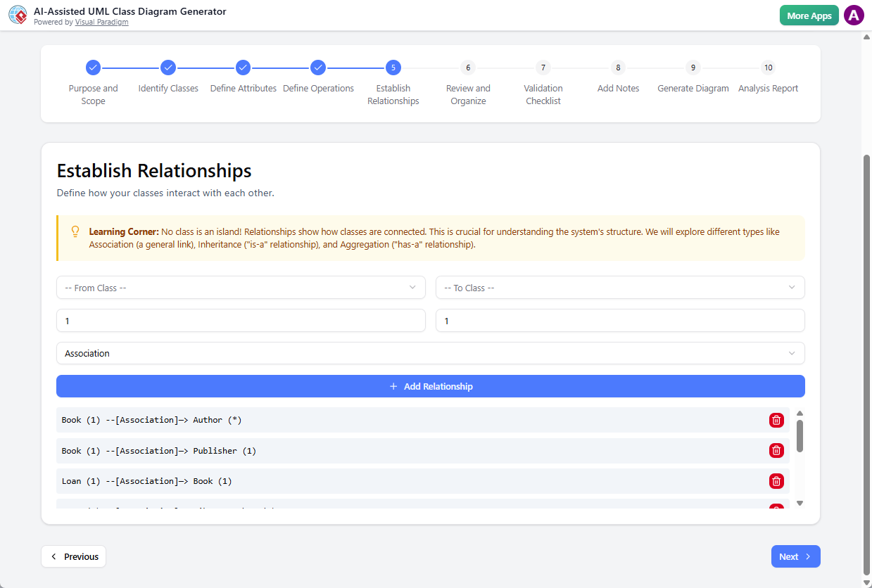Go to completed step Purpose and Scope
The image size is (872, 588).
click(x=93, y=68)
